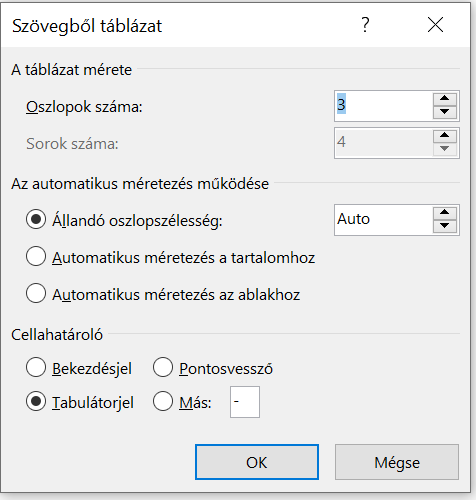The width and height of the screenshot is (476, 500).
Task: Increase column width Auto value up arrow
Action: 445,212
